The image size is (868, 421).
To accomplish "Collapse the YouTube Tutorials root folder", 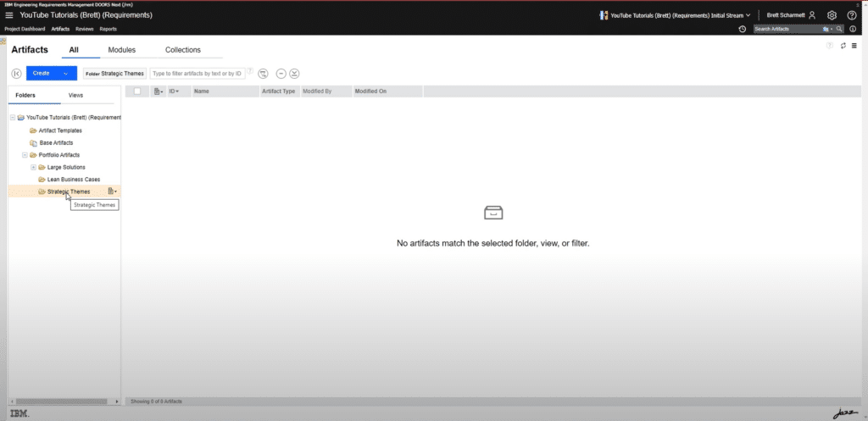I will click(13, 117).
